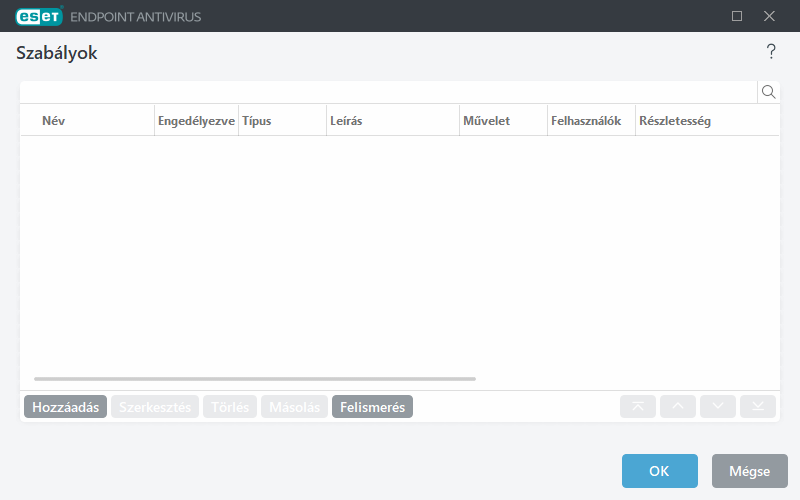Sort by the Típus column header
Image resolution: width=800 pixels, height=500 pixels.
[283, 121]
